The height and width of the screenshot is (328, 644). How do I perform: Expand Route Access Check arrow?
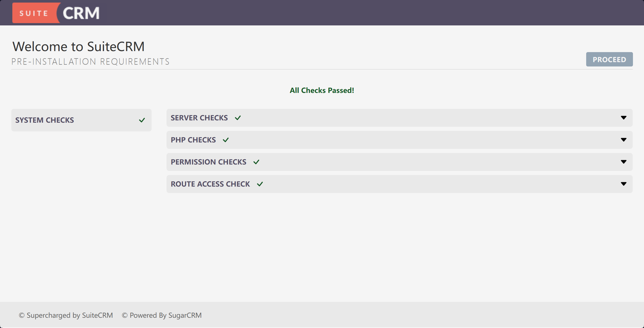623,184
